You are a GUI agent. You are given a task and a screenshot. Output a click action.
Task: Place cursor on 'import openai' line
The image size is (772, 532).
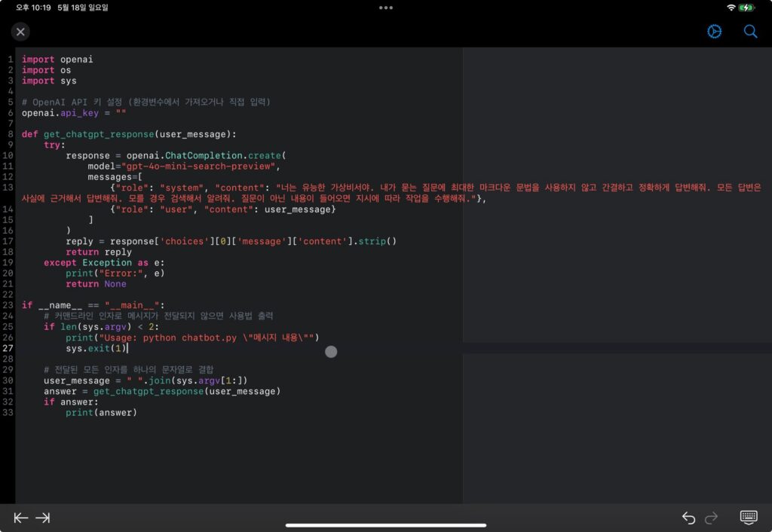tap(57, 60)
